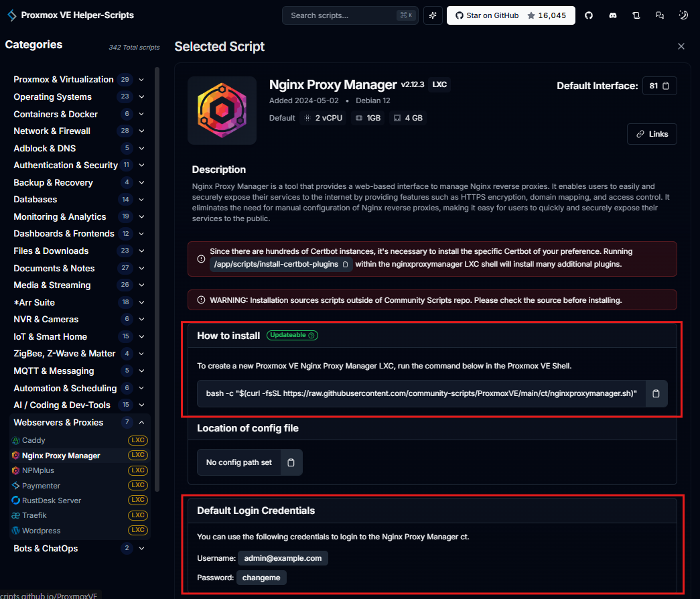Click the No config path set text
This screenshot has width=700, height=599.
pos(239,462)
